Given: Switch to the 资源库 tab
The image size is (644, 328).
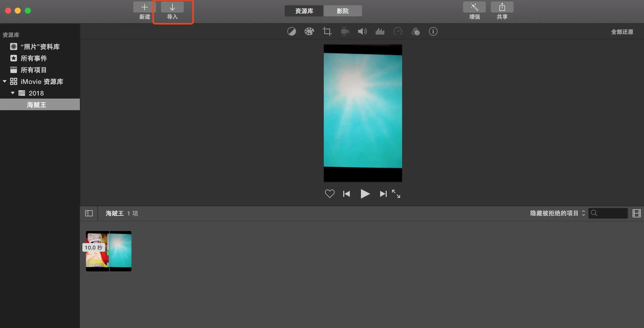Looking at the screenshot, I should [x=304, y=11].
